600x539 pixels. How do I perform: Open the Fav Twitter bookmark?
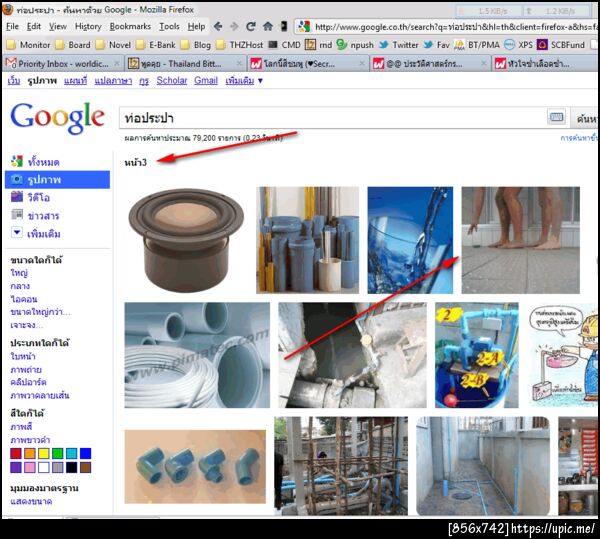(436, 45)
